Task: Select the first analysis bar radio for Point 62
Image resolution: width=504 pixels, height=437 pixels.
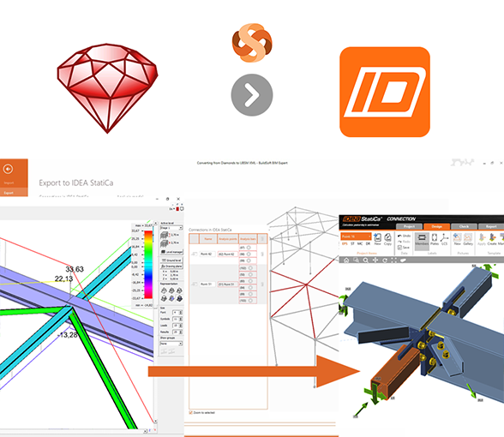Action: point(249,248)
